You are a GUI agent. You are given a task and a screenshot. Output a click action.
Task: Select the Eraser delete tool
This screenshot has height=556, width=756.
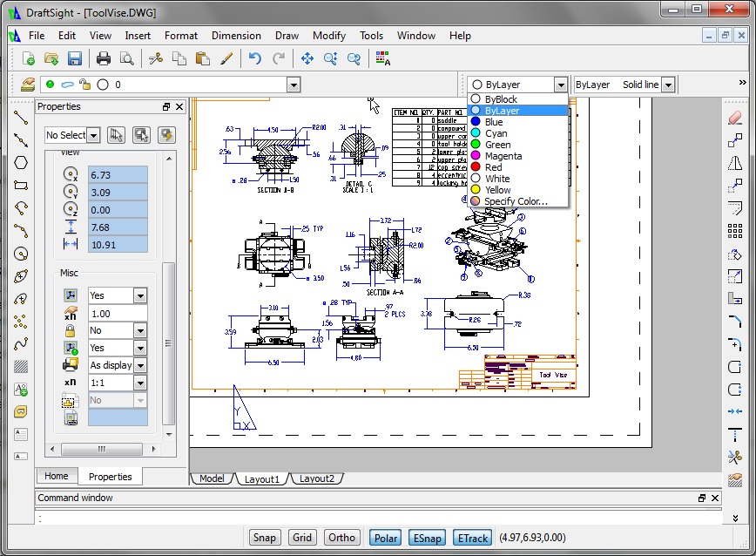point(735,118)
